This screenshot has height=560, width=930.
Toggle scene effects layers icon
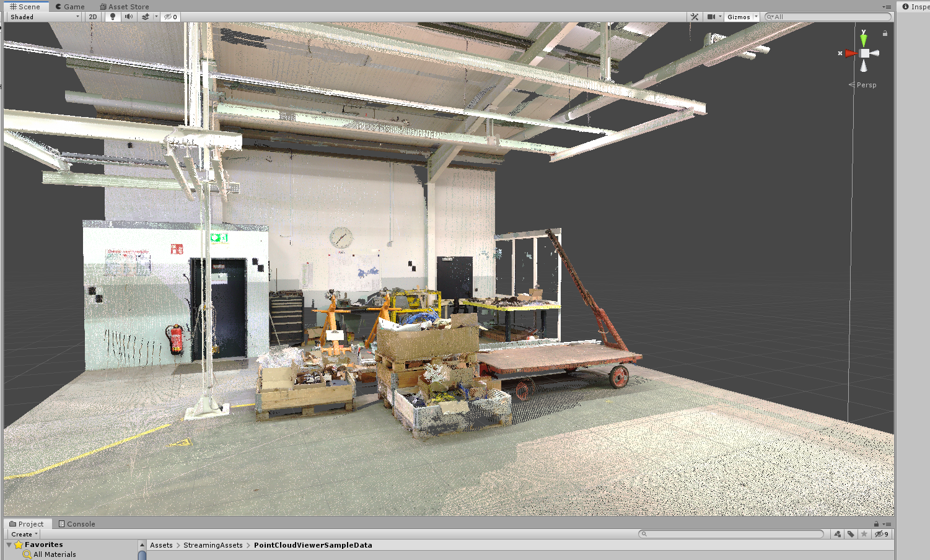tap(146, 17)
